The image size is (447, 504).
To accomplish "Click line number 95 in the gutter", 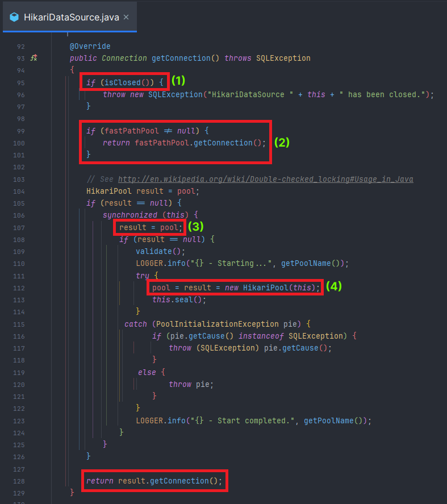I will click(x=21, y=83).
